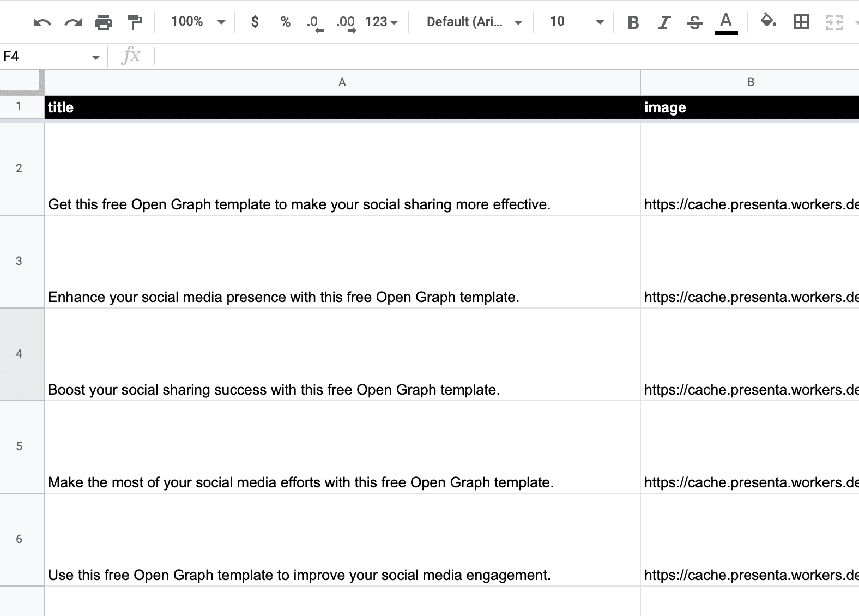Click the 'title' header cell
The width and height of the screenshot is (859, 616).
(342, 107)
